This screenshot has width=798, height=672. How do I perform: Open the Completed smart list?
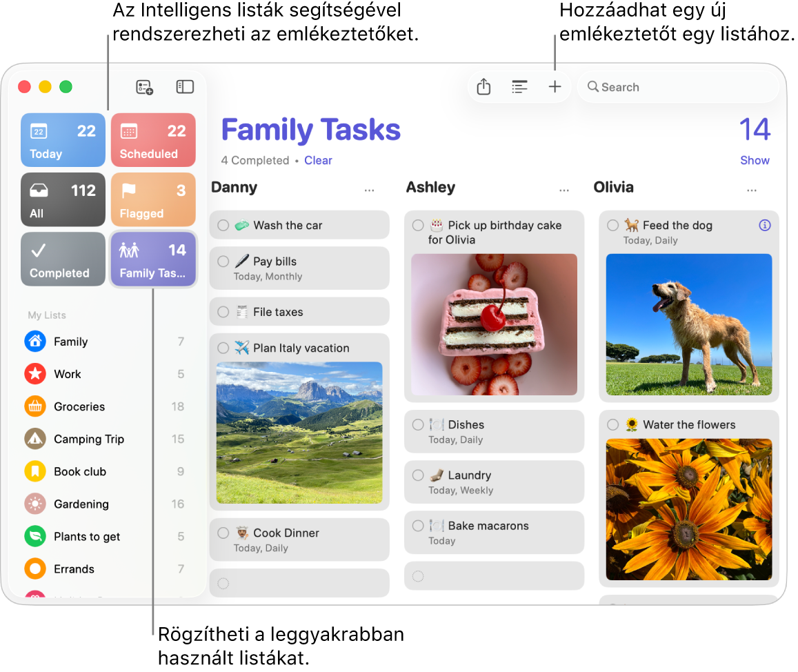tap(63, 259)
